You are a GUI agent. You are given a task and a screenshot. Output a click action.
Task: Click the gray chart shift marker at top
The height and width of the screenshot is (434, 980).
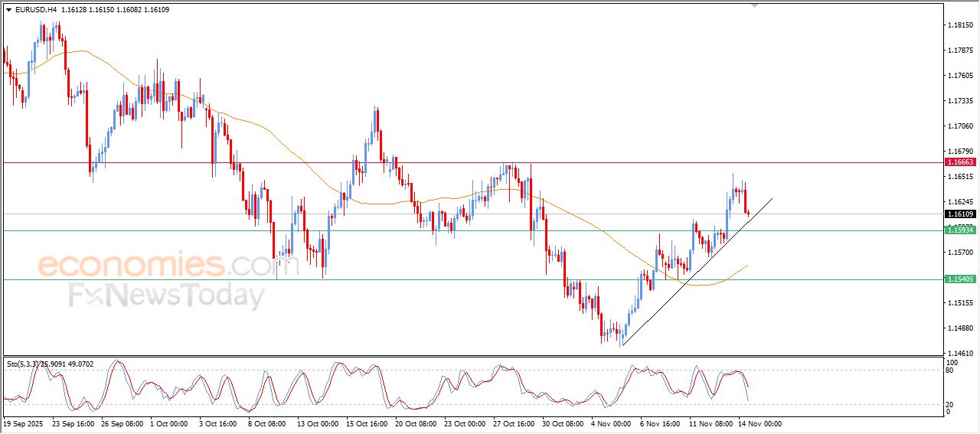point(754,5)
